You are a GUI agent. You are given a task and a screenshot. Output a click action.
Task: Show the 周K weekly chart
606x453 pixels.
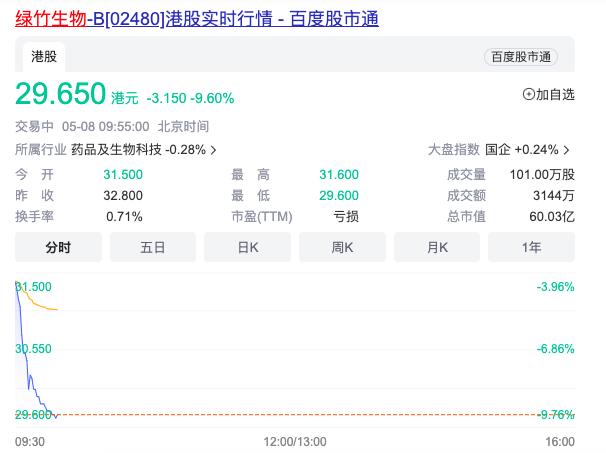(x=342, y=246)
